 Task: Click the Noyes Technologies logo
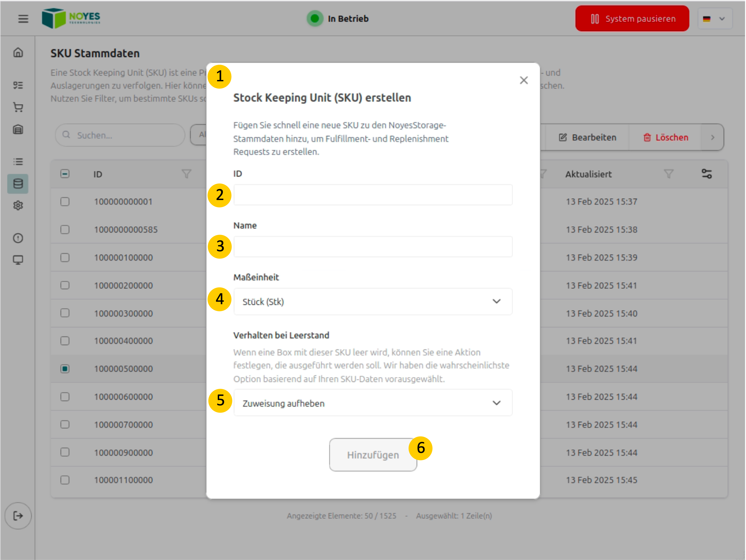(x=71, y=18)
